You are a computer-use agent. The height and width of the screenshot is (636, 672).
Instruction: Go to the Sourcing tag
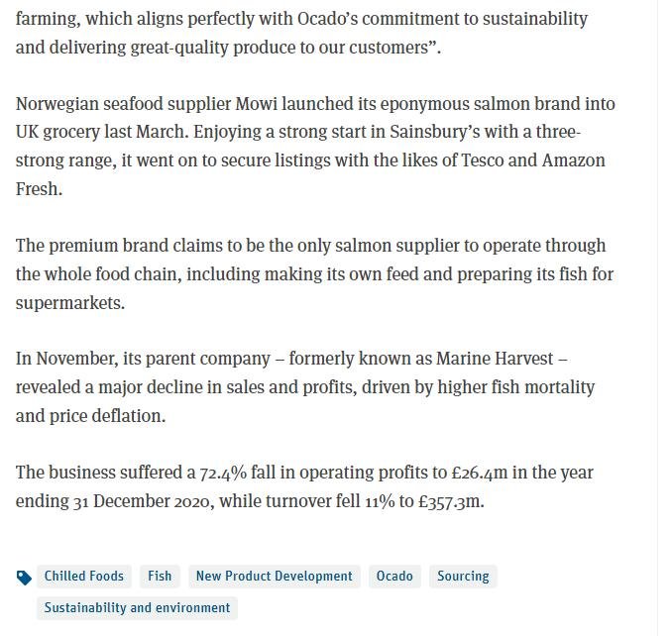pos(463,577)
